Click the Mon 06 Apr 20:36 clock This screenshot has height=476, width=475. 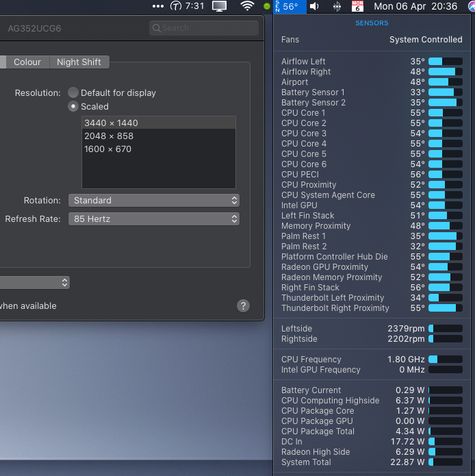(415, 6)
